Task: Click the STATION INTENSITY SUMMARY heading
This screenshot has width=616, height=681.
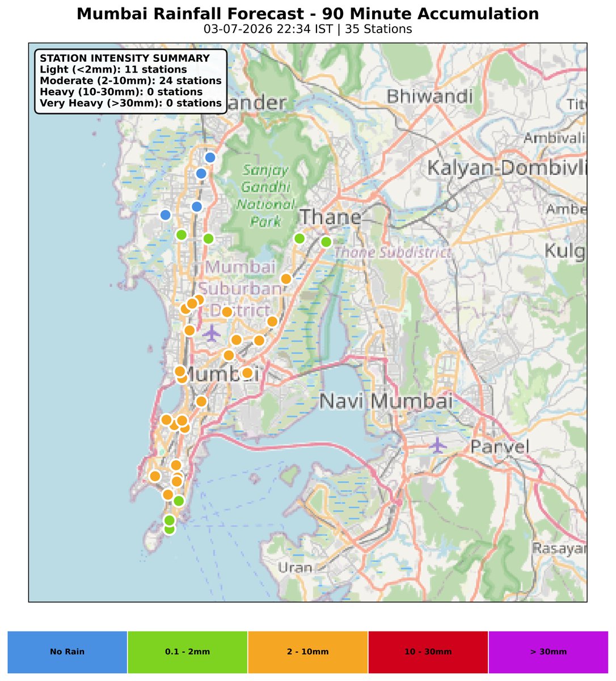Action: coord(125,58)
